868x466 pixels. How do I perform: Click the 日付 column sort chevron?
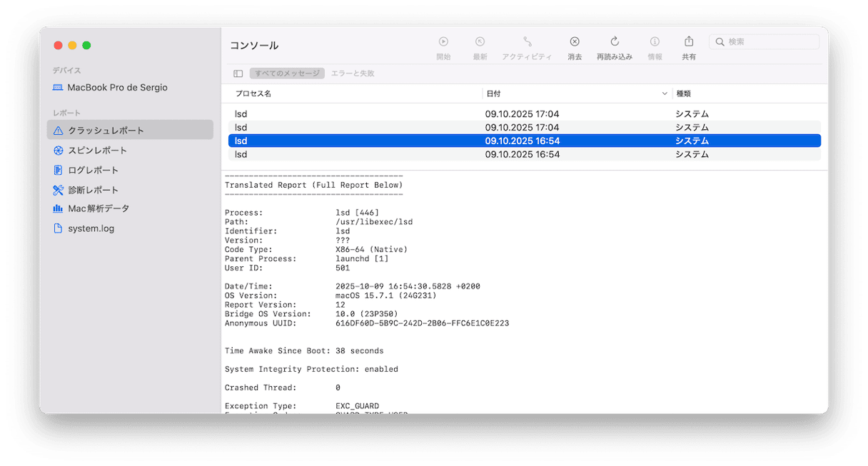[665, 93]
